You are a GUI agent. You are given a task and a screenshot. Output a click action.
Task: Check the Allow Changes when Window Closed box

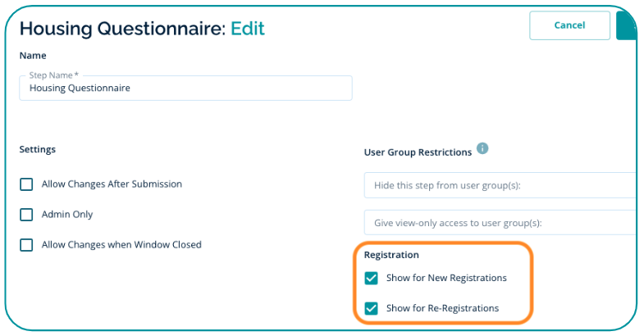(x=27, y=245)
